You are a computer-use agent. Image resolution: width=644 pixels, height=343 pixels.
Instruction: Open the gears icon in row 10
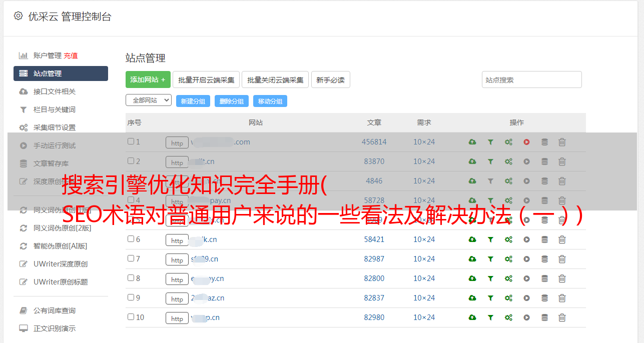pyautogui.click(x=508, y=317)
